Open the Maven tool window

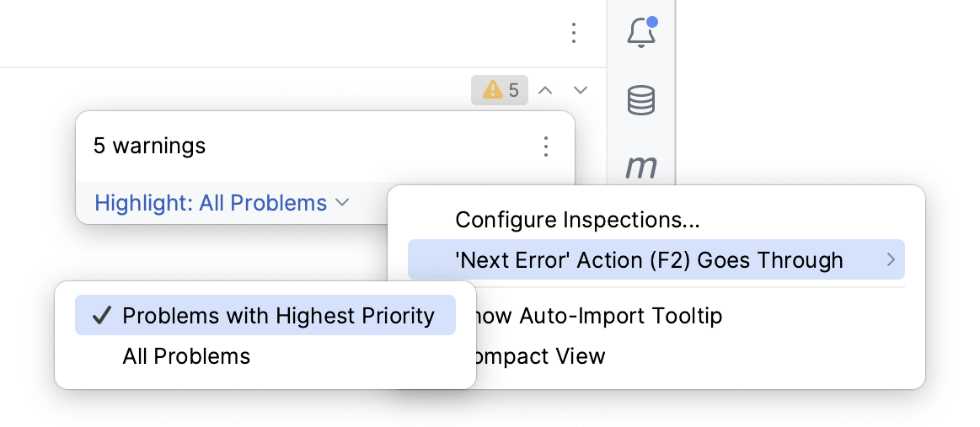[641, 167]
